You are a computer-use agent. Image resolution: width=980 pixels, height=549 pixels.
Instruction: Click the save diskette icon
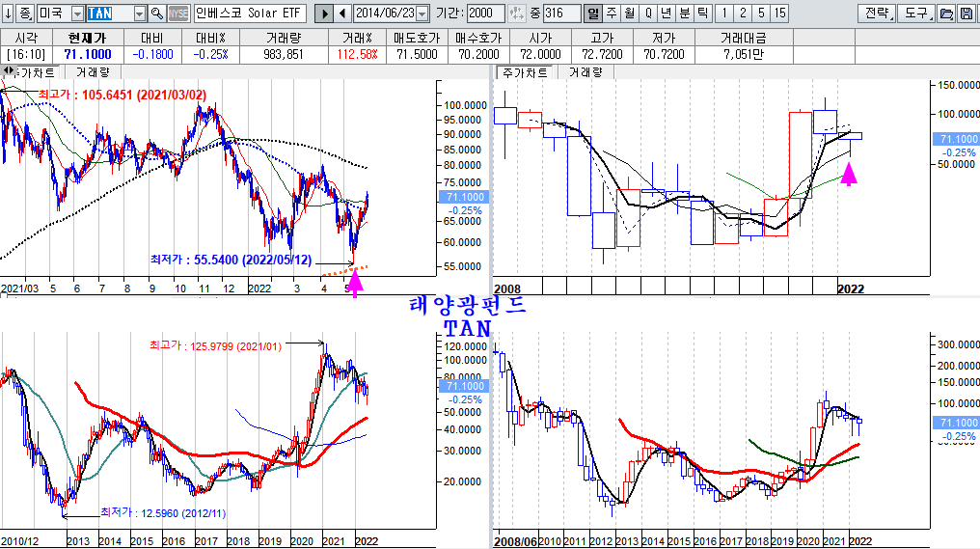966,14
